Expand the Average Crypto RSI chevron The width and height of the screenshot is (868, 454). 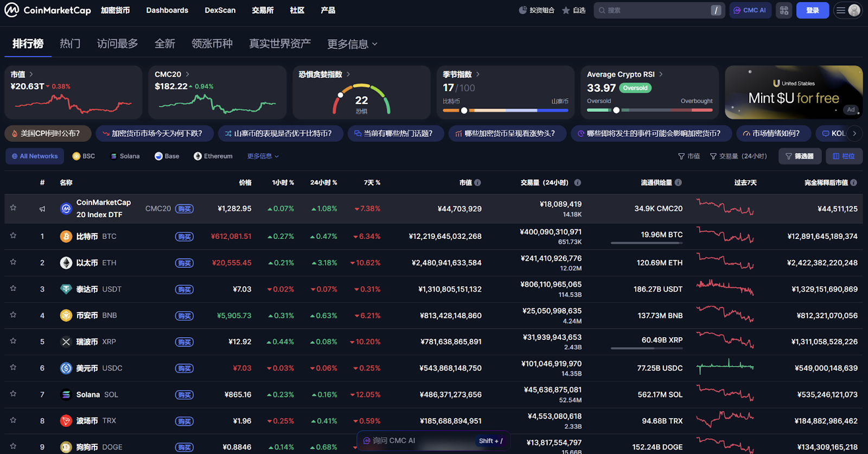[x=661, y=74]
